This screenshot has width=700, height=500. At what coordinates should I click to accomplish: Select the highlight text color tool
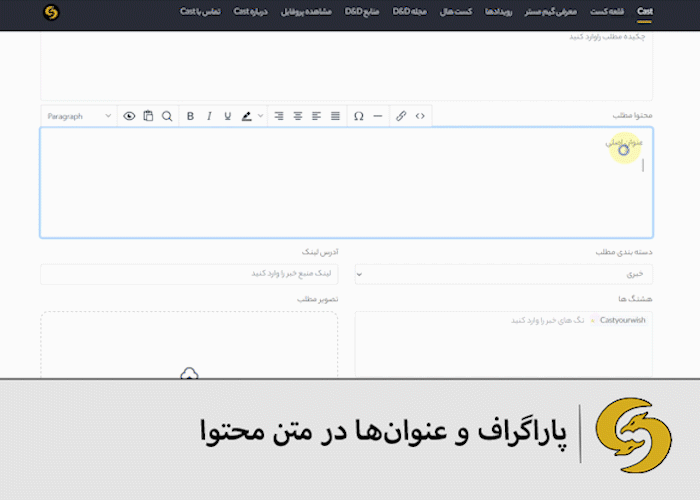pos(246,116)
